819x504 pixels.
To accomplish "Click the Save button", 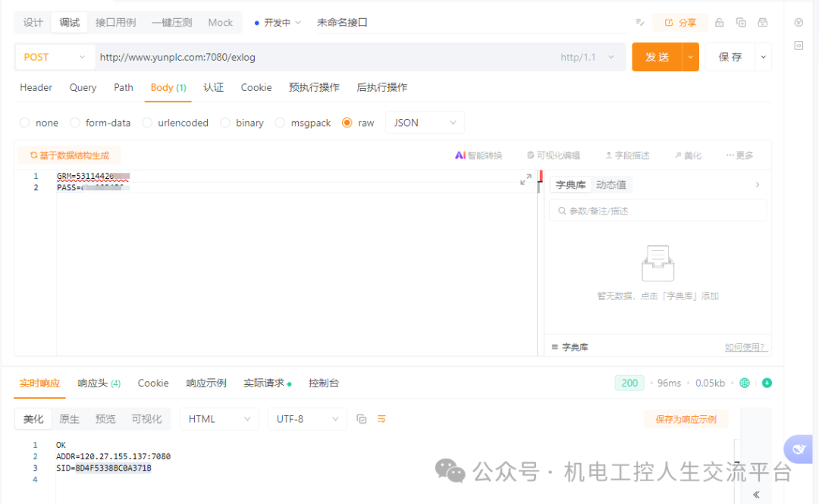I will [x=730, y=57].
